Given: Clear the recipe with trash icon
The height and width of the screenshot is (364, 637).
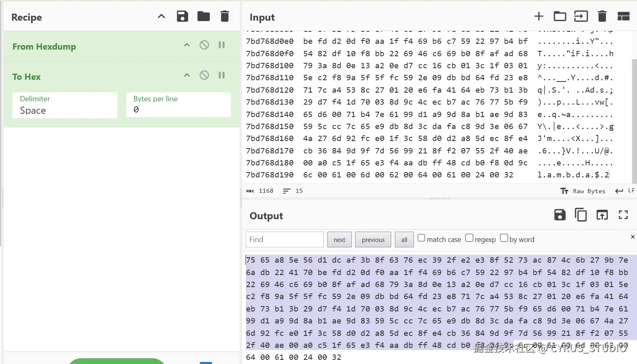Looking at the screenshot, I should click(x=225, y=17).
